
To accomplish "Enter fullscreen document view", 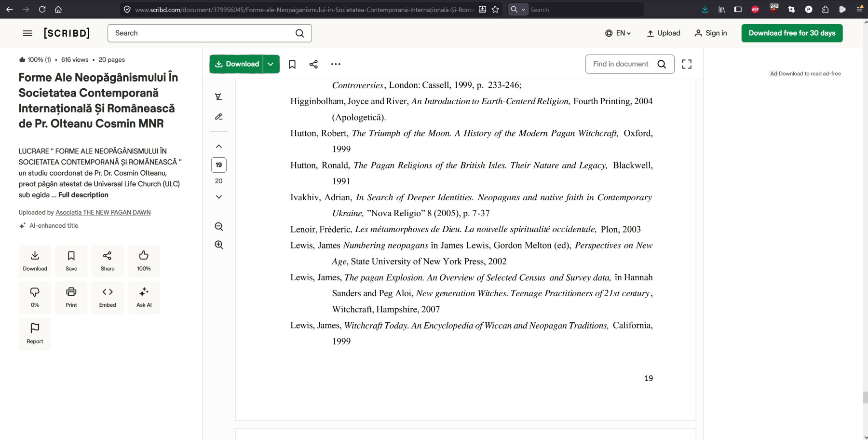I will pyautogui.click(x=687, y=64).
